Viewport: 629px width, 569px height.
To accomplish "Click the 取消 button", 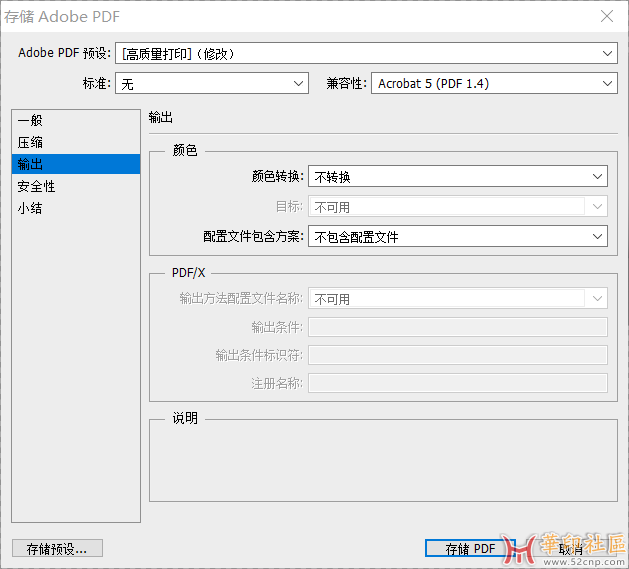I will tap(570, 548).
